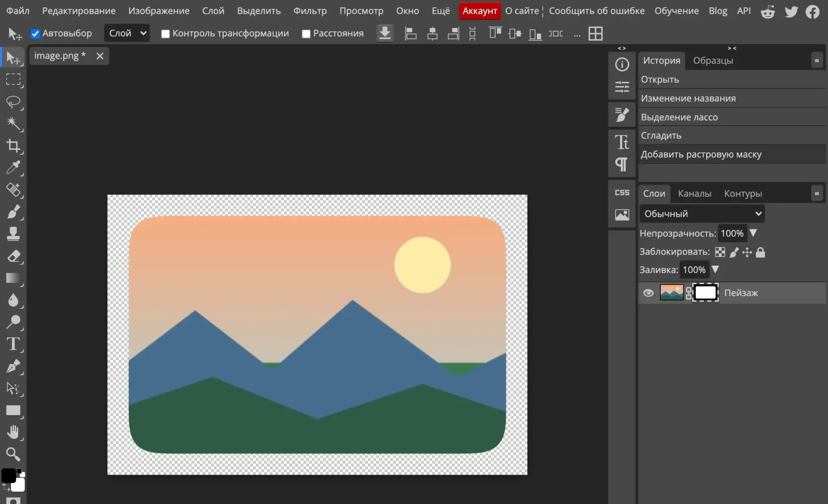Uncheck the Автовыбор checkbox
The image size is (828, 504).
35,34
